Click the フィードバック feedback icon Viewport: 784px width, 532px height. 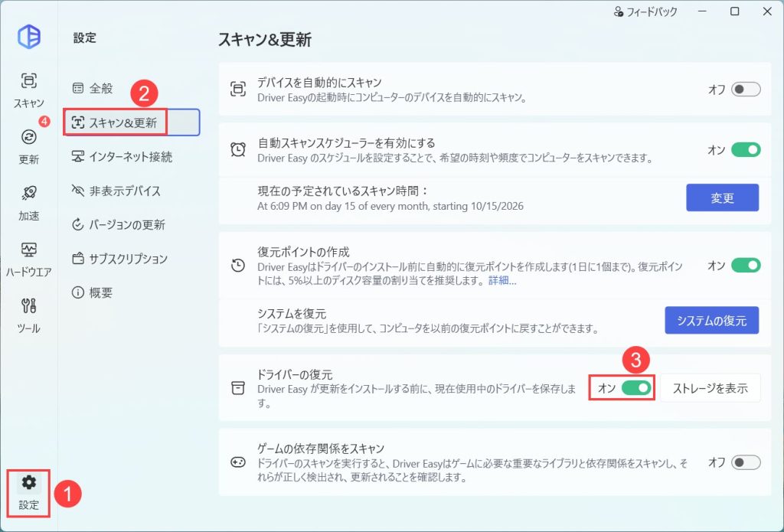[x=619, y=11]
